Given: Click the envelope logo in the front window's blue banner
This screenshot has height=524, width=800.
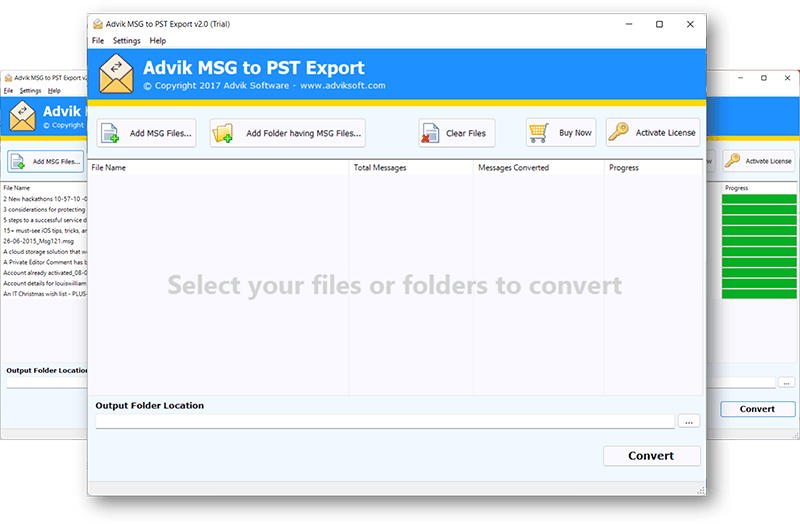Looking at the screenshot, I should click(x=116, y=74).
